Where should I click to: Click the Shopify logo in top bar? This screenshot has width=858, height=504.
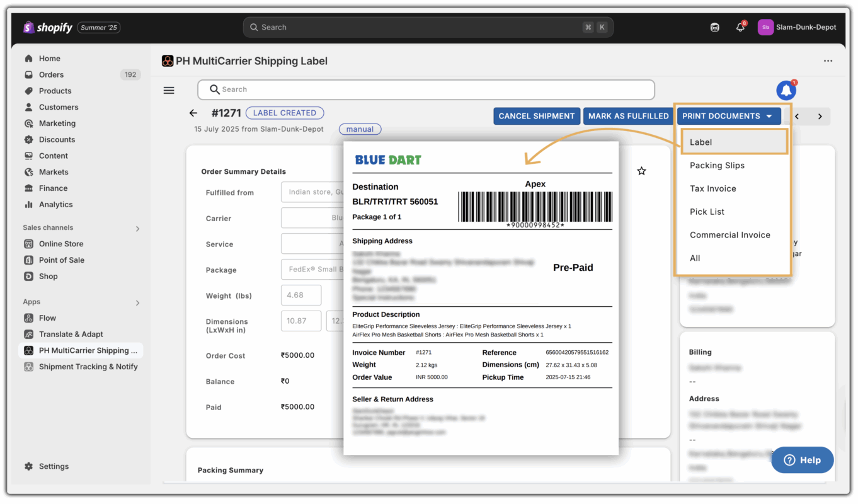click(x=49, y=27)
